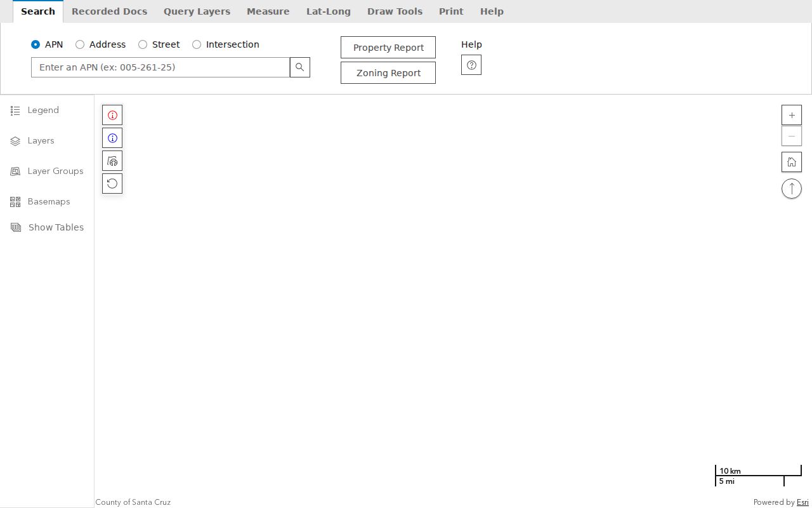
Task: Open the help question mark icon
Action: (x=471, y=65)
